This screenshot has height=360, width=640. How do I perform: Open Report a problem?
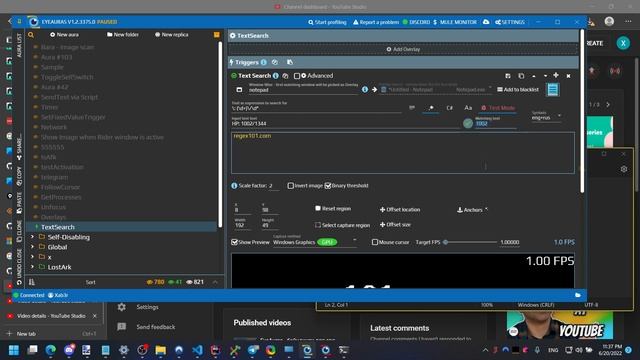point(376,22)
